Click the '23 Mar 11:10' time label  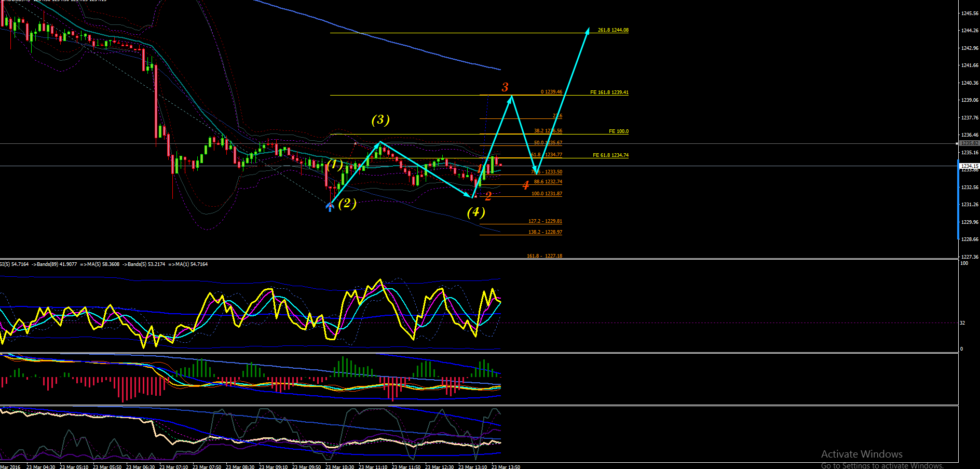pyautogui.click(x=373, y=467)
